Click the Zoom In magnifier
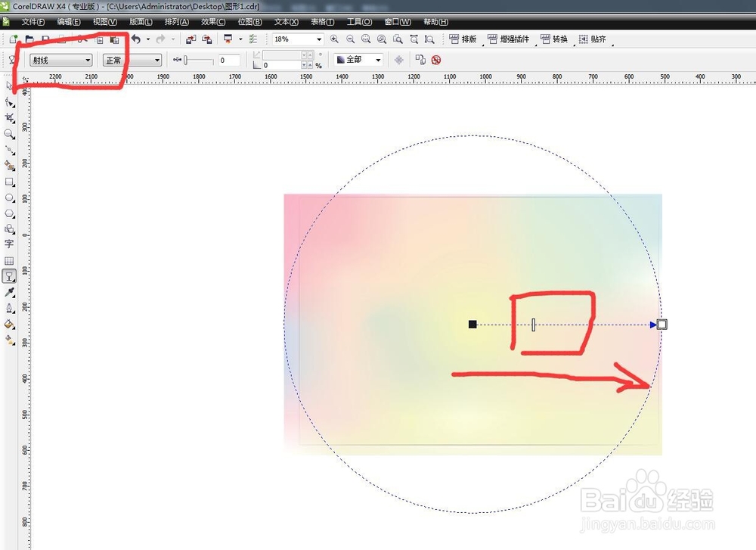The height and width of the screenshot is (550, 756). click(x=334, y=39)
